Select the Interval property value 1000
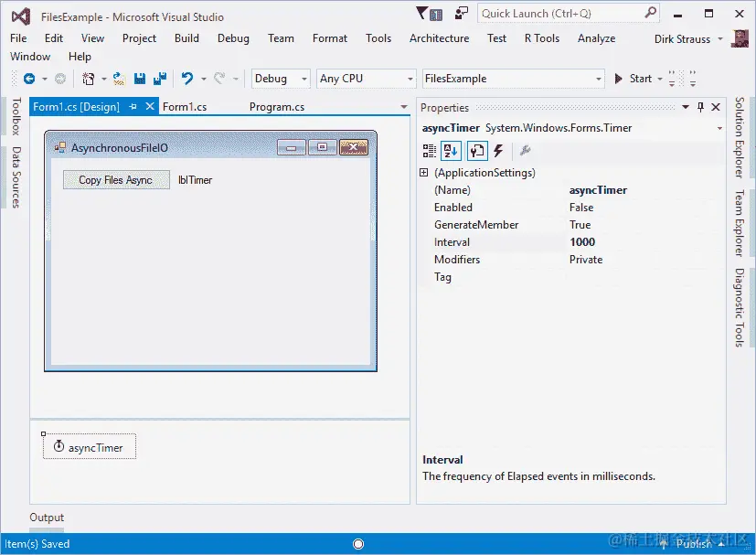This screenshot has width=756, height=555. click(x=582, y=242)
